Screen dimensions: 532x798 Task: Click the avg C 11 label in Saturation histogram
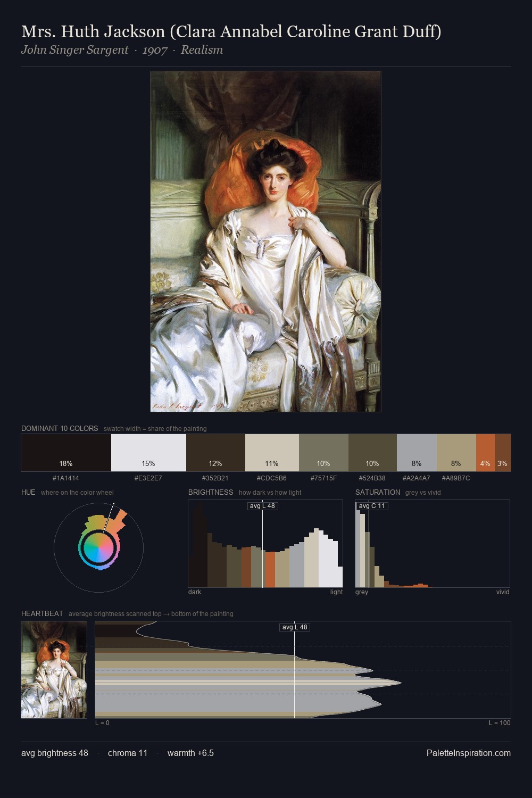[372, 506]
